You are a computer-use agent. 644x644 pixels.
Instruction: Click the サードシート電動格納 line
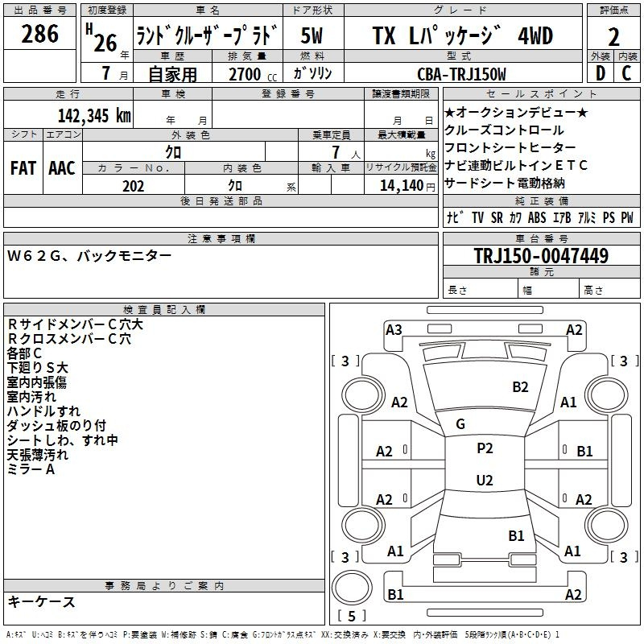[x=505, y=183]
